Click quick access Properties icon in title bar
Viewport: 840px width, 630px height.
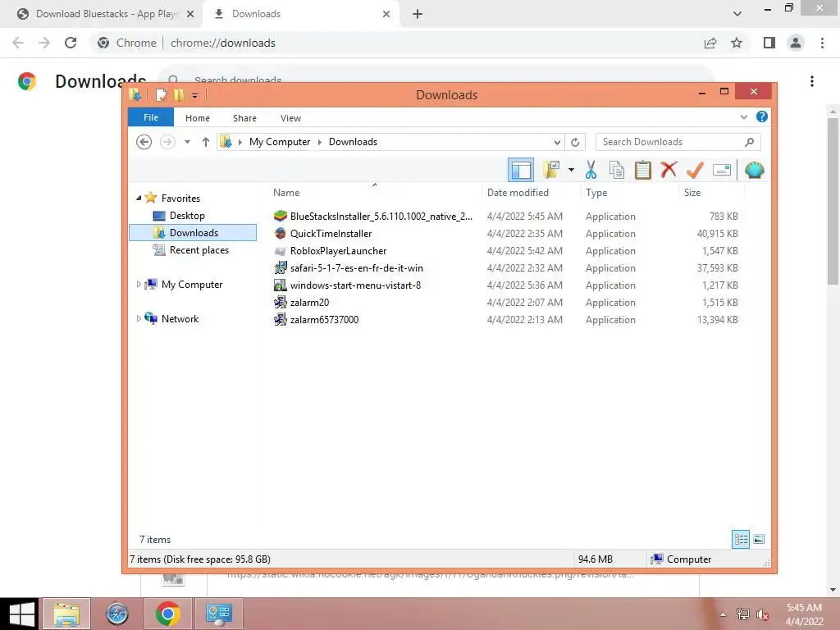161,95
